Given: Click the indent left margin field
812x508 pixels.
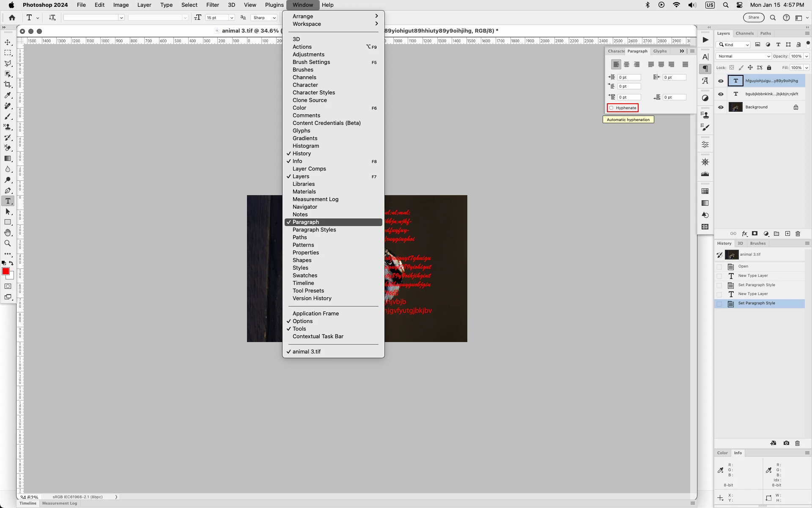Looking at the screenshot, I should 629,77.
